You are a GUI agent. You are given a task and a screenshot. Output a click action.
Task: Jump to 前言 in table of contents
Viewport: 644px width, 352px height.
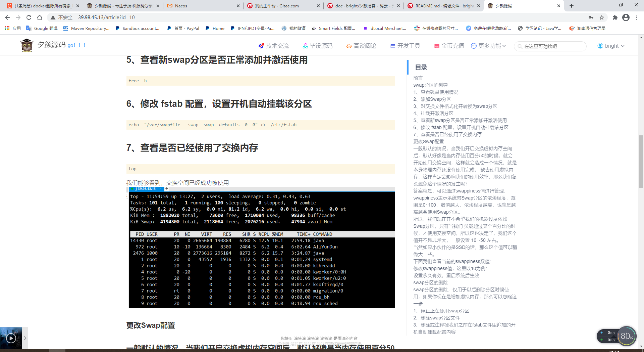[x=418, y=78]
